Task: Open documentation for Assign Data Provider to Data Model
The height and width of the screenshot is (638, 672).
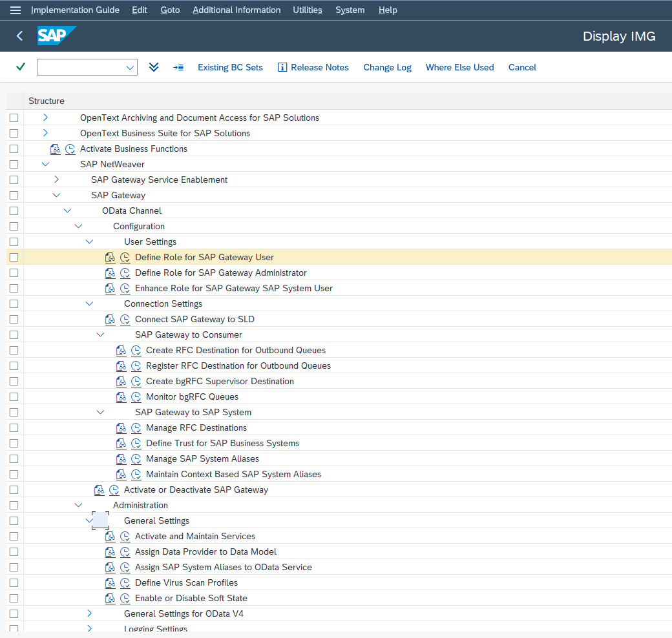Action: pos(110,552)
